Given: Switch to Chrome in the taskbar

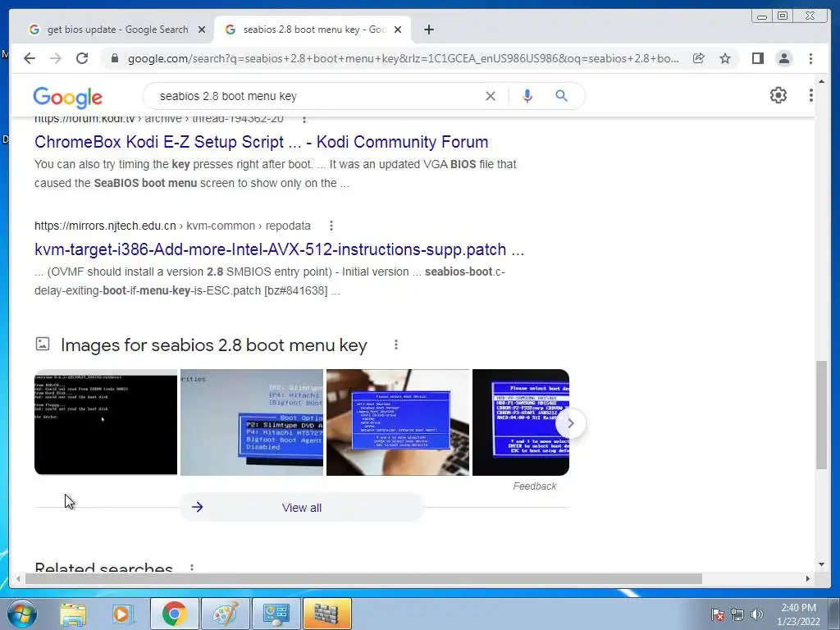Looking at the screenshot, I should [x=174, y=614].
